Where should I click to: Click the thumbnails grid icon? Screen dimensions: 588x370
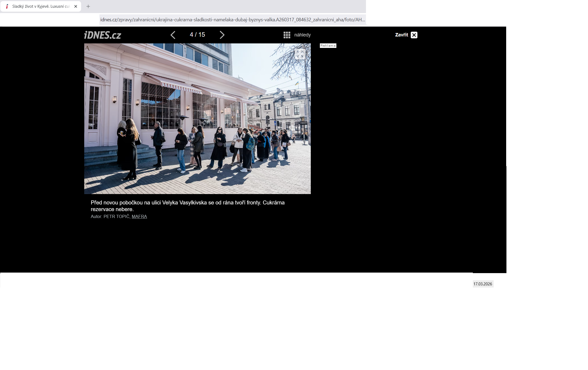click(287, 35)
